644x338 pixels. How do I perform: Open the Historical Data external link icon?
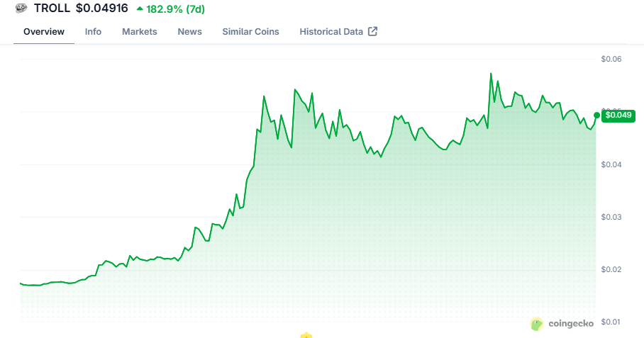click(x=372, y=32)
